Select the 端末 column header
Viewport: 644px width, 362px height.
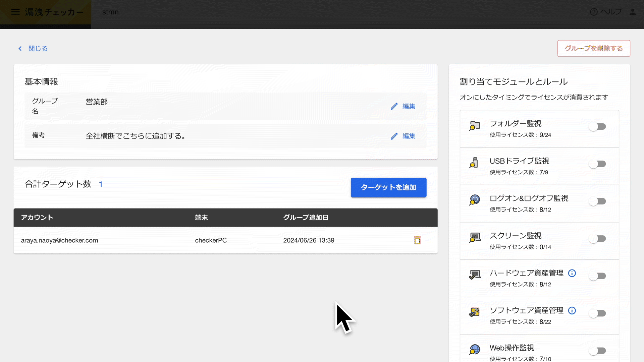[x=202, y=218]
